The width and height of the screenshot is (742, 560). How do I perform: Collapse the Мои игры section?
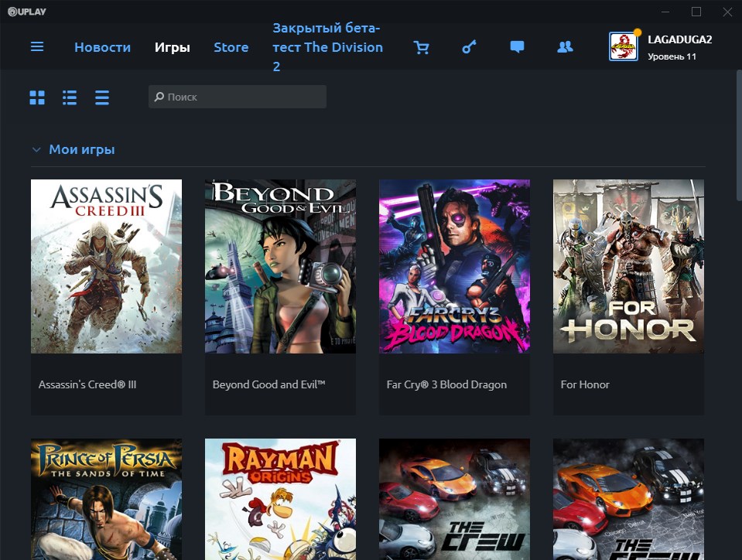pyautogui.click(x=36, y=150)
